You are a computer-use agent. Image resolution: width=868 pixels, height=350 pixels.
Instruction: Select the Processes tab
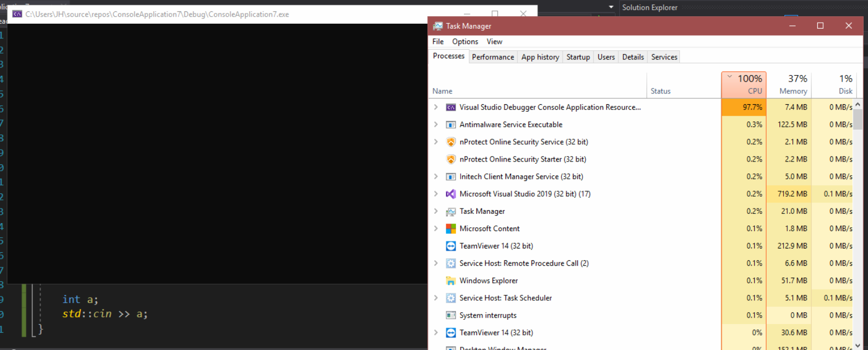click(449, 56)
